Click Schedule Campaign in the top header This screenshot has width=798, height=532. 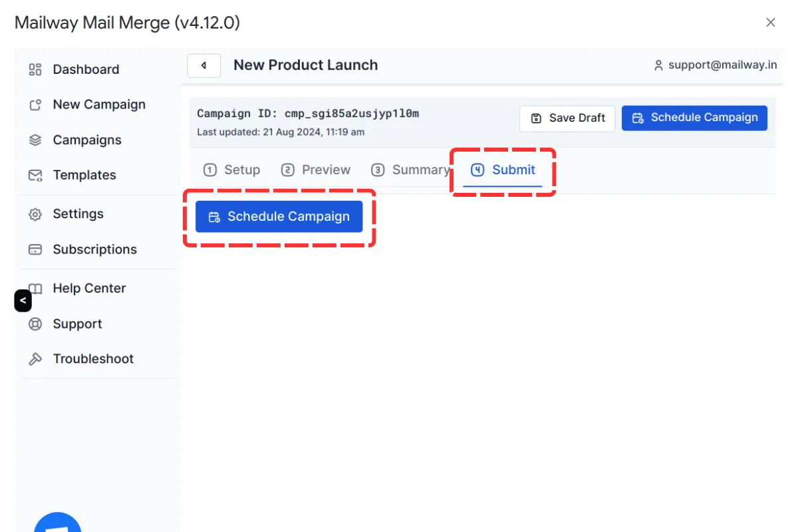coord(694,118)
